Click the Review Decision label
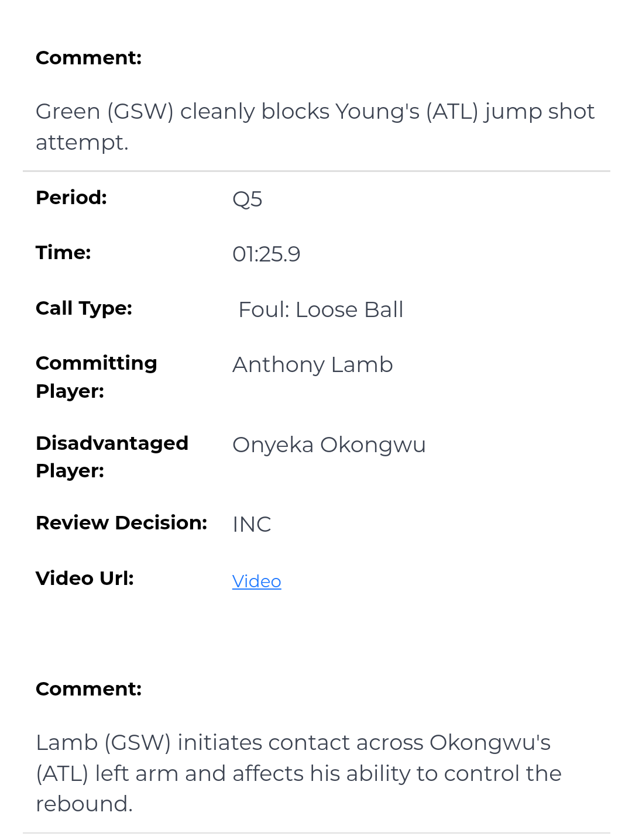632x840 pixels. click(x=122, y=523)
